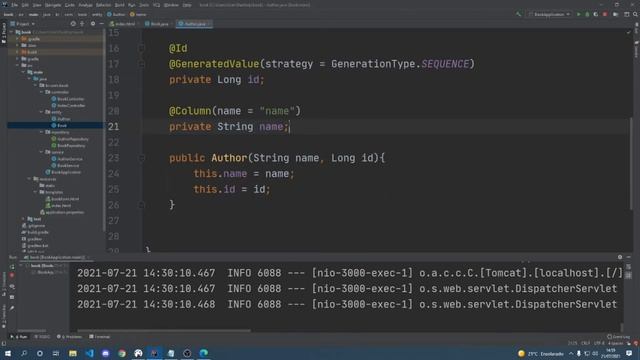Open the Project view dropdown
Viewport: 640px width, 360px height.
(x=23, y=24)
